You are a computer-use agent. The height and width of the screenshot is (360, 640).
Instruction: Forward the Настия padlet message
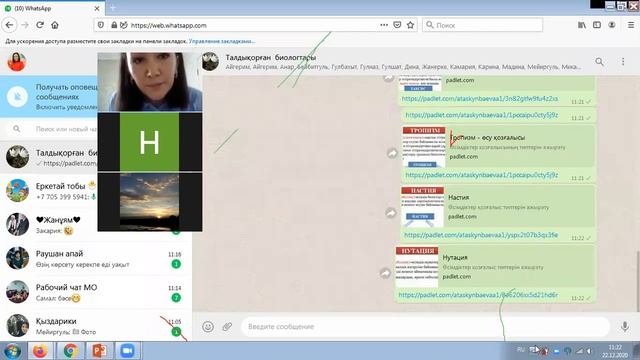[x=391, y=213]
